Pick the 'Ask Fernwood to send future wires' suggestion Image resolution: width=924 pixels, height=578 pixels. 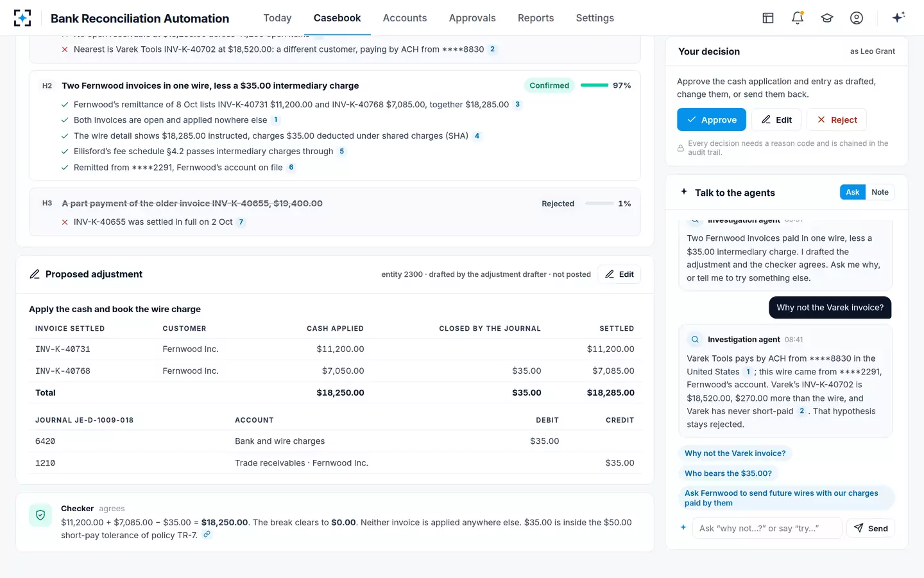[787, 498]
